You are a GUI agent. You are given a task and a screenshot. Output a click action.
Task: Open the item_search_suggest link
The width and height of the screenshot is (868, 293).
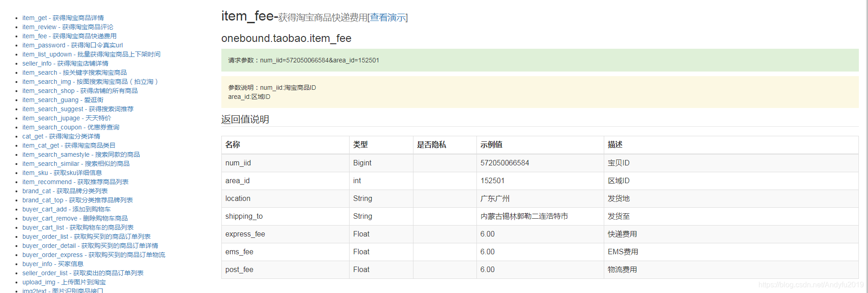[78, 109]
